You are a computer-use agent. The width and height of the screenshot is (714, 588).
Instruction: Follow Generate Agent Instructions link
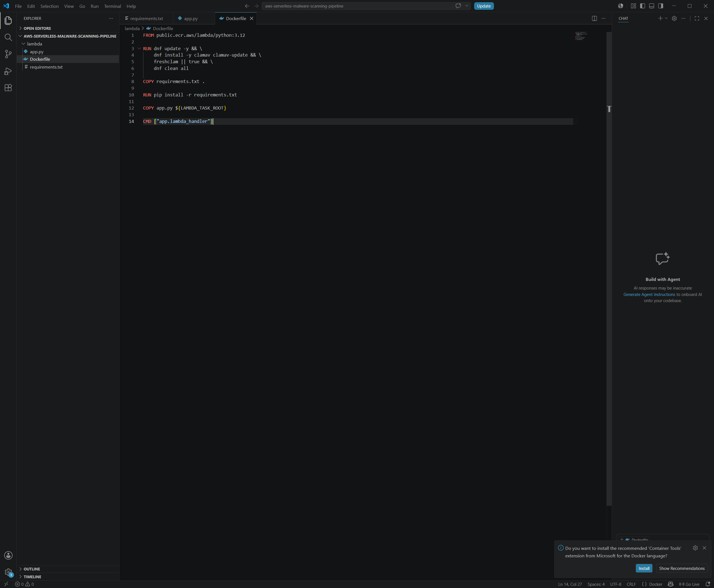point(649,294)
